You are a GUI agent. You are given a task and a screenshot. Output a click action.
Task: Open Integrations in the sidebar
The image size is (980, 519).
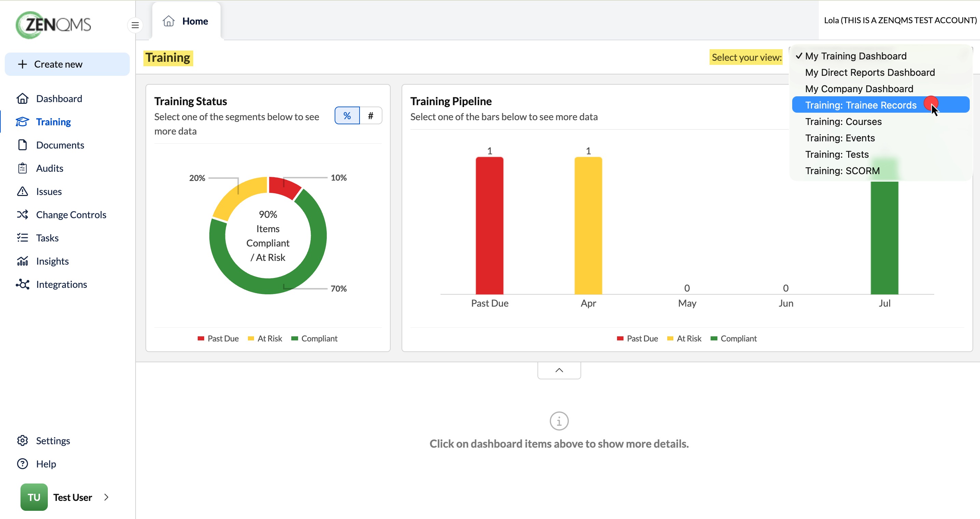pos(61,284)
